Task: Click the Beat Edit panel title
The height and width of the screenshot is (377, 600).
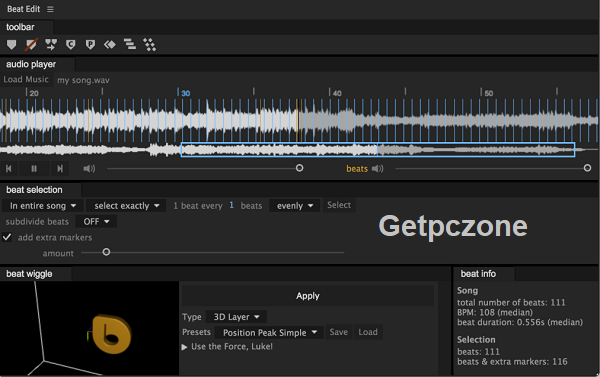Action: 23,9
